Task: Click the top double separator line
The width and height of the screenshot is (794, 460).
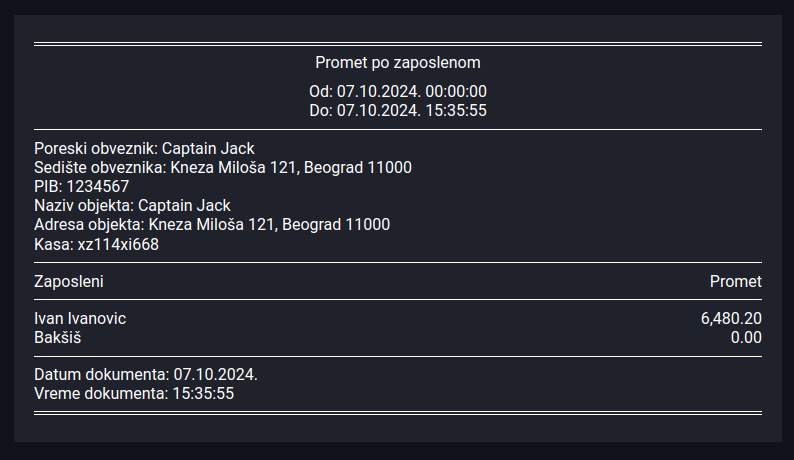Action: (398, 44)
